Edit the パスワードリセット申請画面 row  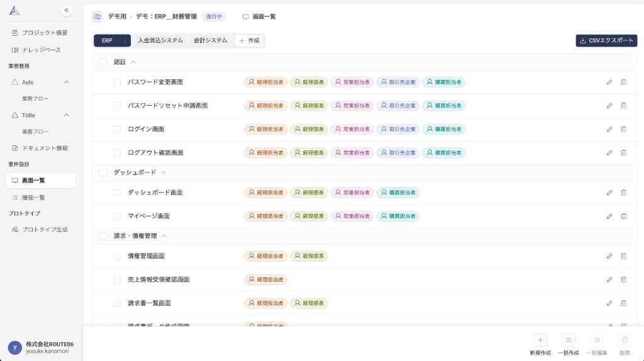(609, 106)
